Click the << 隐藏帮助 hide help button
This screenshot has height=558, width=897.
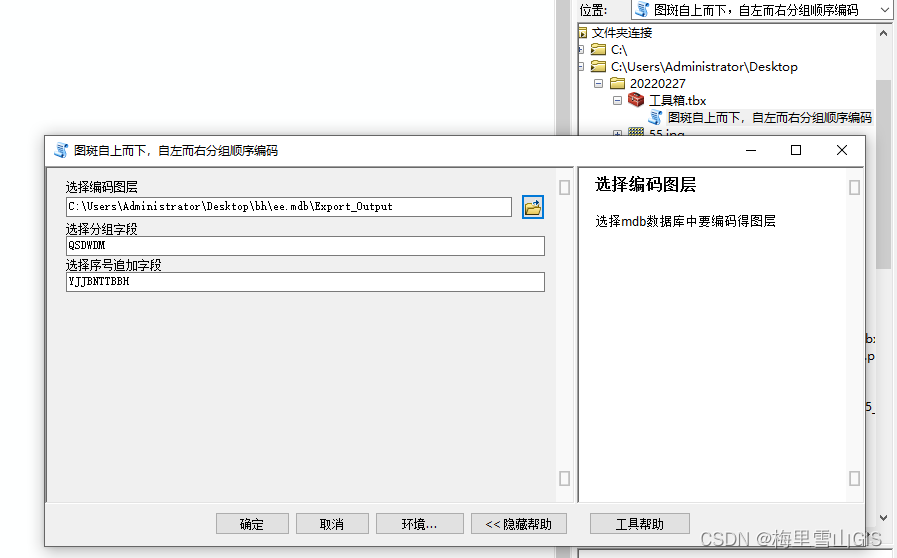(519, 524)
